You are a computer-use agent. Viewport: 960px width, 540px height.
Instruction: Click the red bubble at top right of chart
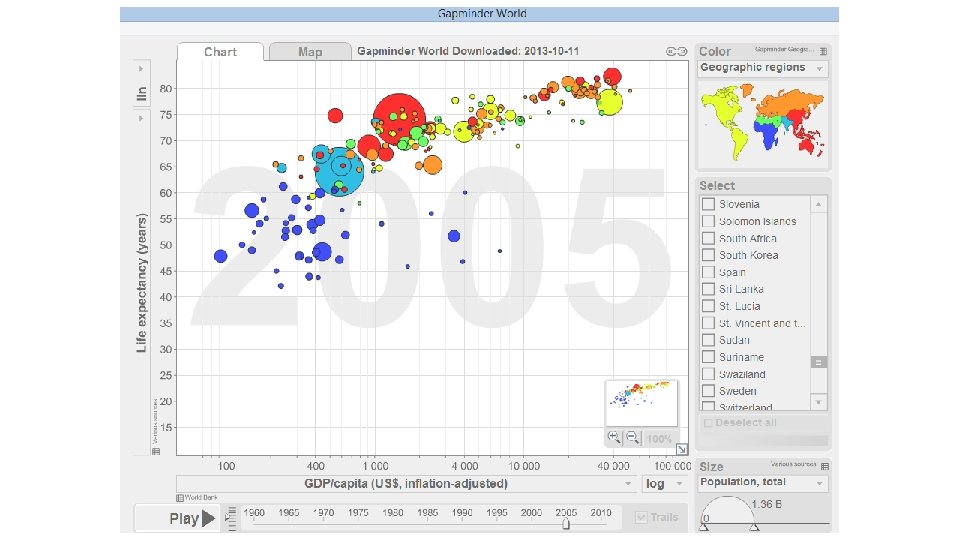click(612, 77)
